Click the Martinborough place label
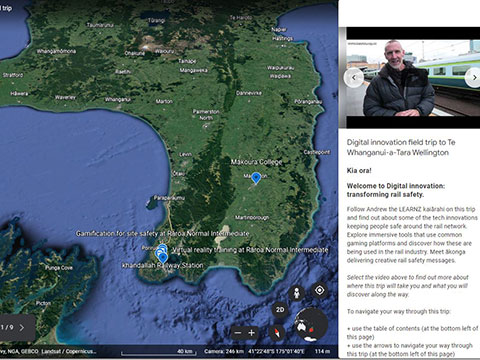The image size is (480, 360). [252, 218]
